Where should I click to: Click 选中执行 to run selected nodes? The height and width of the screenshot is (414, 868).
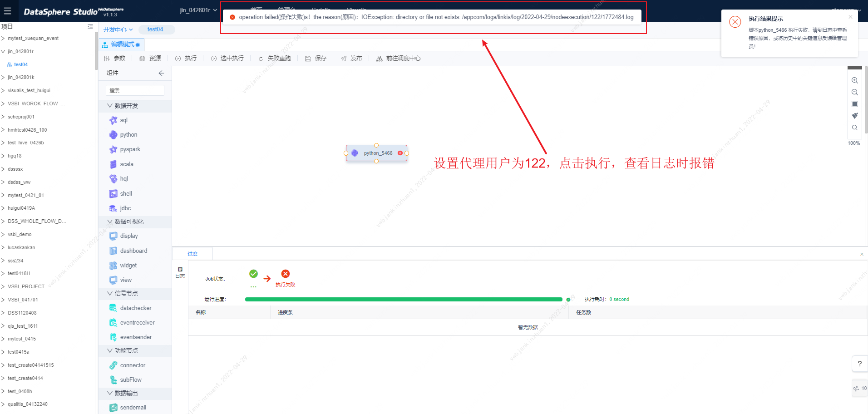(x=227, y=59)
